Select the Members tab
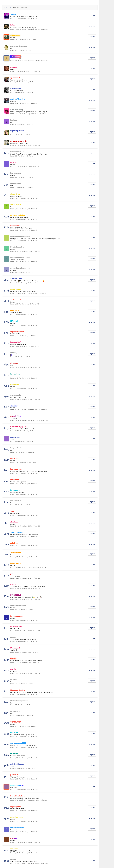 click(x=7, y=8)
